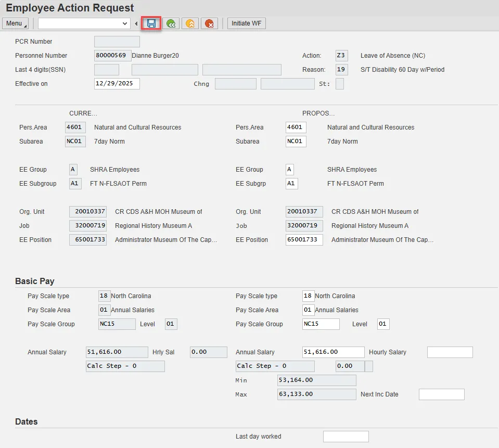Click the proposed Annual Salary field
Viewport: 499px width, 448px height.
click(333, 352)
